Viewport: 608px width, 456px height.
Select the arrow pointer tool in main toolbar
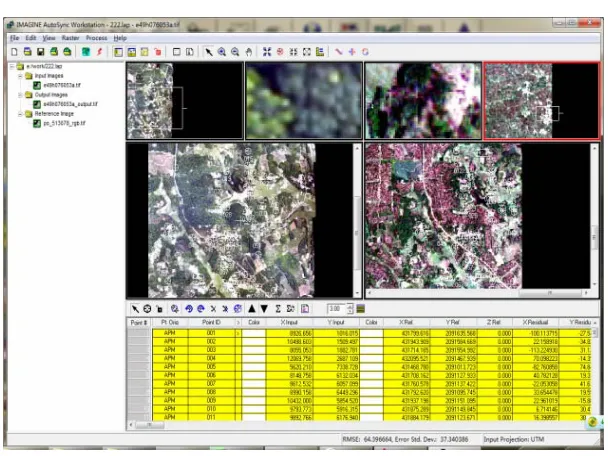click(209, 52)
